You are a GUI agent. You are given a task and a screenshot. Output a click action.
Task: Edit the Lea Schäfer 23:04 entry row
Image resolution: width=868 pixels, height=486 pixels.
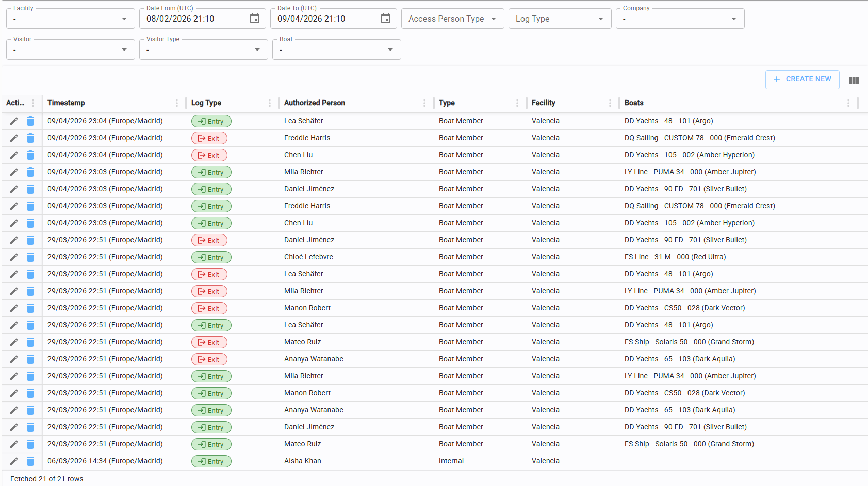[x=14, y=121]
